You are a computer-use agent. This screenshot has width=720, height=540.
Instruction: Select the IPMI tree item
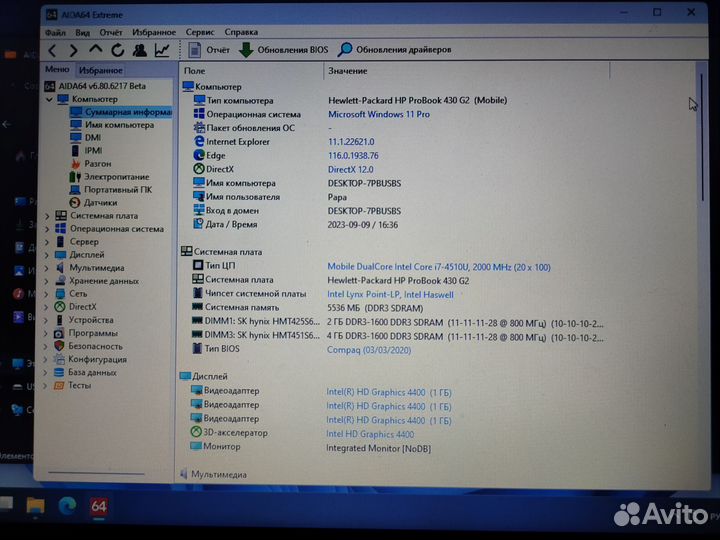click(86, 151)
